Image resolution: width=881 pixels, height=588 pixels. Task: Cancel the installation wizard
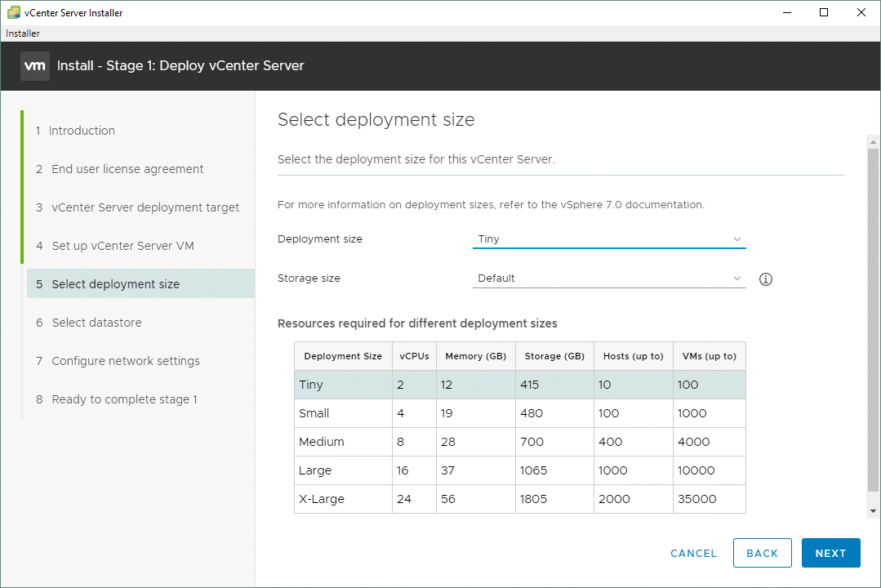693,553
